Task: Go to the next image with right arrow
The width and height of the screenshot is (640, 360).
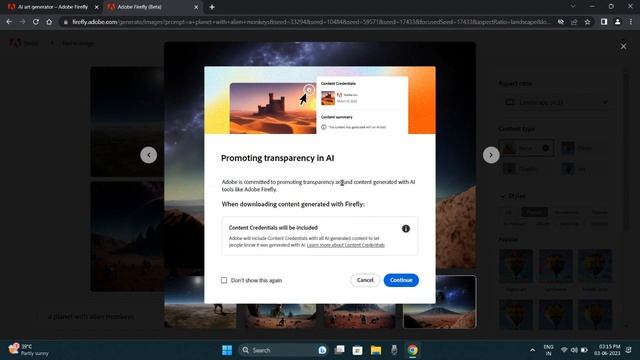Action: point(491,155)
